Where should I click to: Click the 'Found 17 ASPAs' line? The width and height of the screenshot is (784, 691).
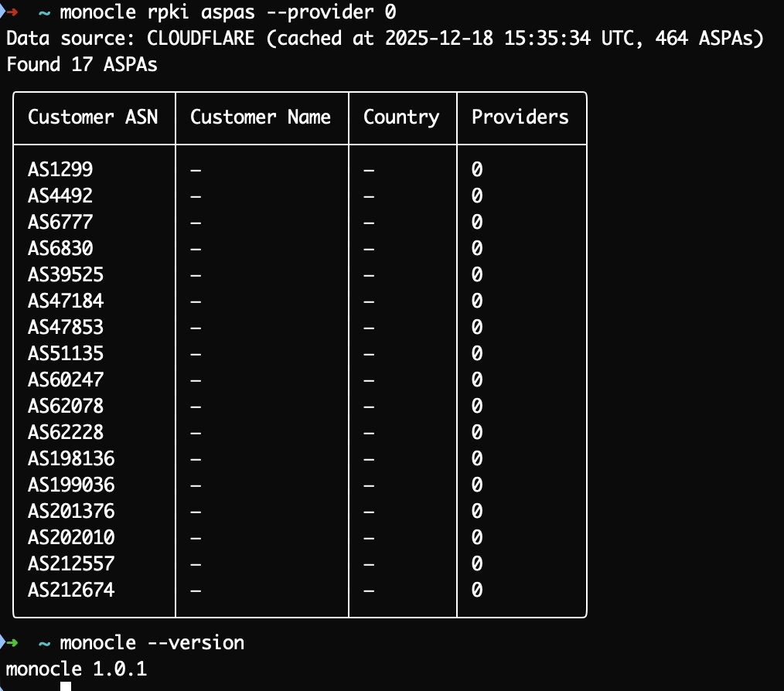point(82,64)
